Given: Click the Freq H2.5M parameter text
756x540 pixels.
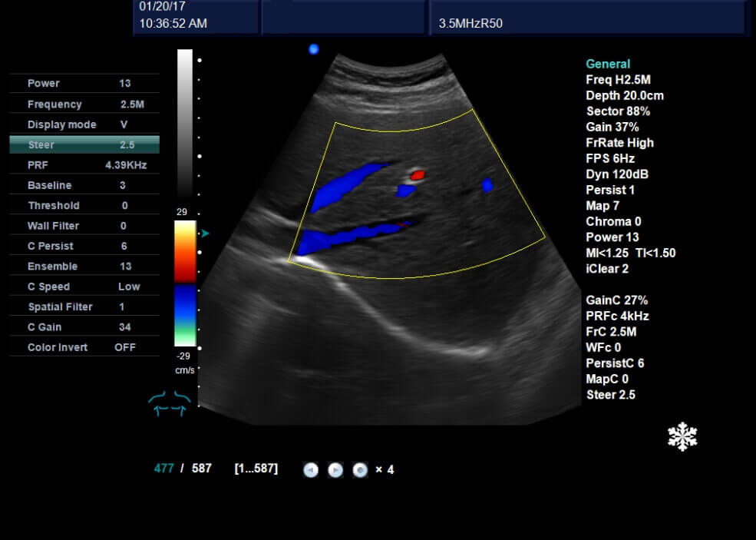Looking at the screenshot, I should click(618, 80).
